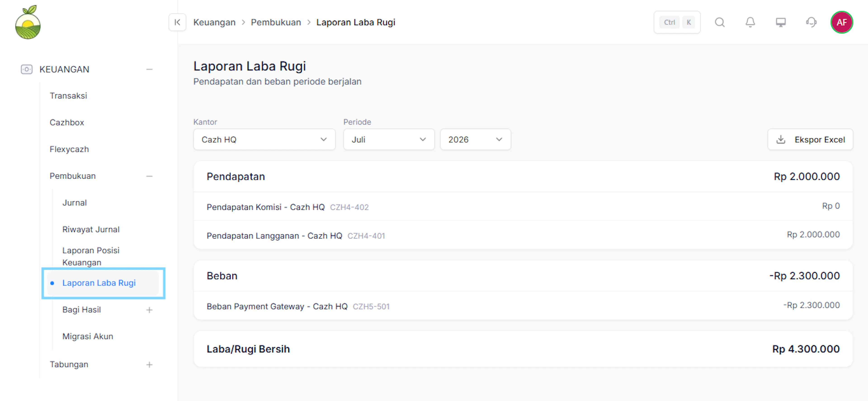Open the Kantor dropdown showing Cazh HQ
The height and width of the screenshot is (401, 868).
(x=264, y=139)
